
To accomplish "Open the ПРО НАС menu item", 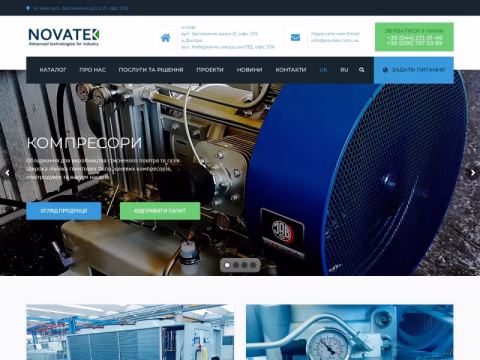I will 93,70.
